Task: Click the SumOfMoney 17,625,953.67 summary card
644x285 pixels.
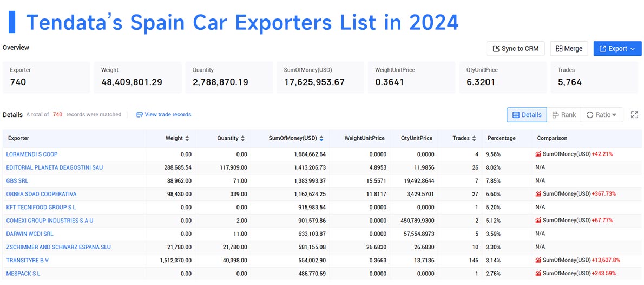Action: tap(320, 77)
